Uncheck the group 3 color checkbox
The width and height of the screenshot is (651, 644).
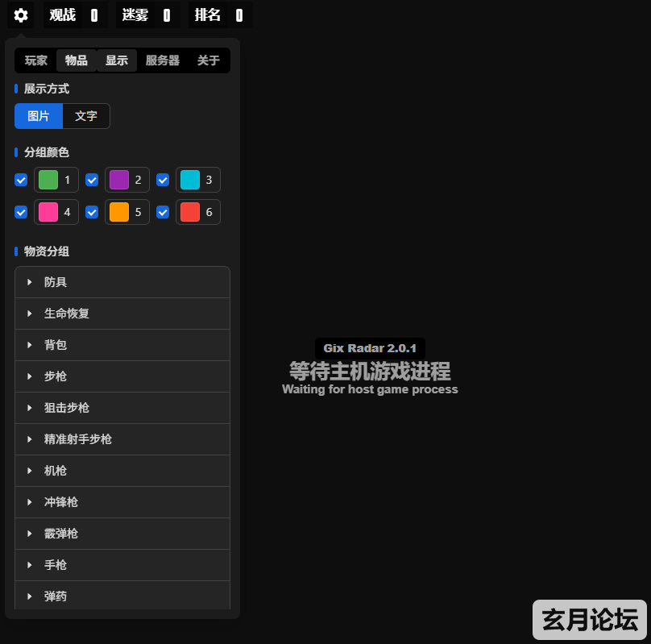163,180
